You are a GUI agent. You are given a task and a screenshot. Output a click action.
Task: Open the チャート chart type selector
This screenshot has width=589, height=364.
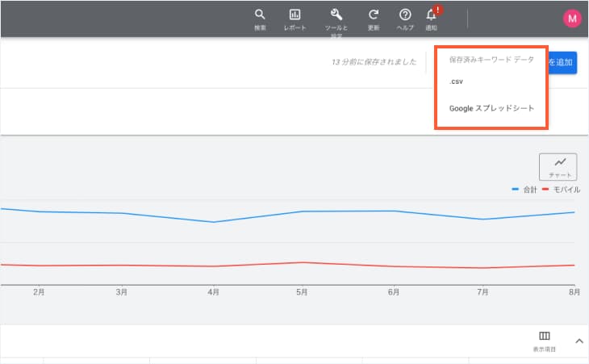click(x=559, y=166)
